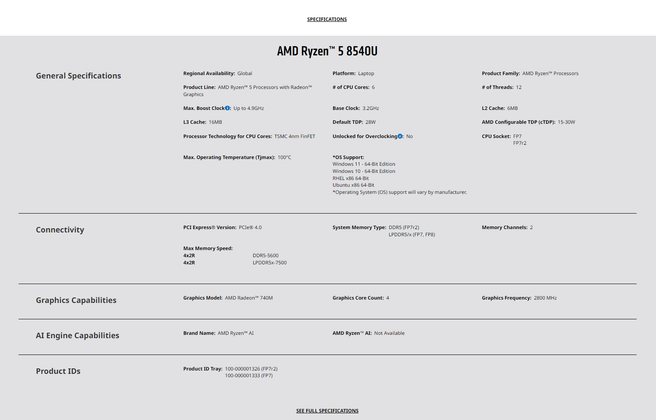This screenshot has height=420, width=656.
Task: Select the Brand Name value AMD Ryzen AI
Action: [x=236, y=333]
